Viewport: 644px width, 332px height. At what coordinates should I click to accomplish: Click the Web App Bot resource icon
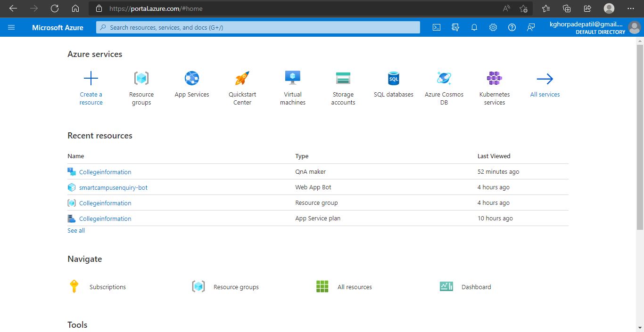click(x=72, y=187)
